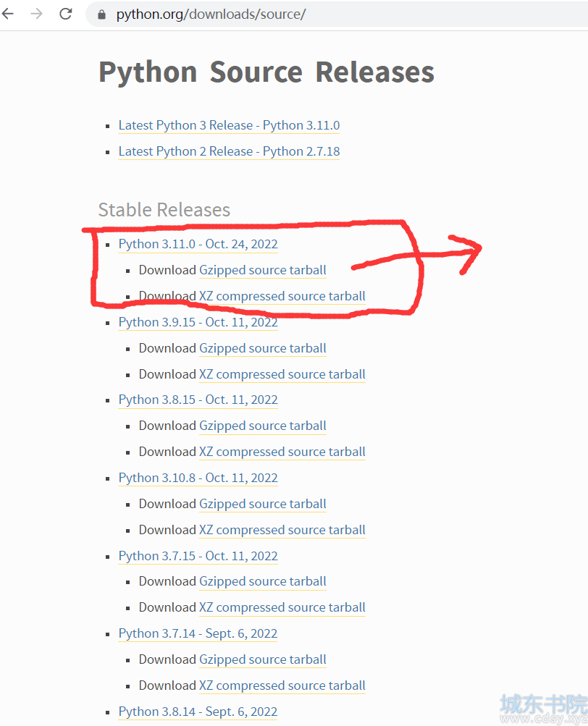Viewport: 588px width, 726px height.
Task: Open the Python 3.9.15 - Oct. 11, 2022 release
Action: click(198, 322)
